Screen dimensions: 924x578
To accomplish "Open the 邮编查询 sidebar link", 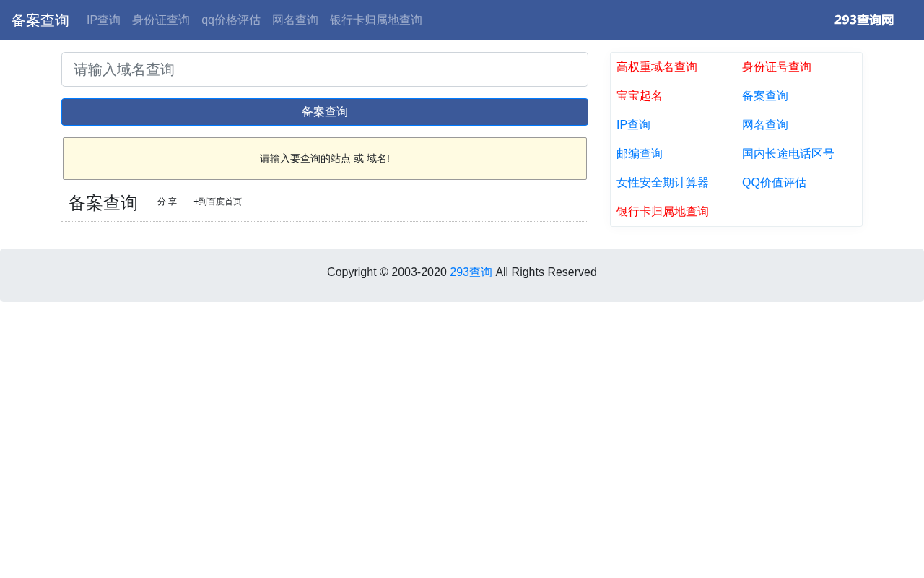I will [x=640, y=154].
